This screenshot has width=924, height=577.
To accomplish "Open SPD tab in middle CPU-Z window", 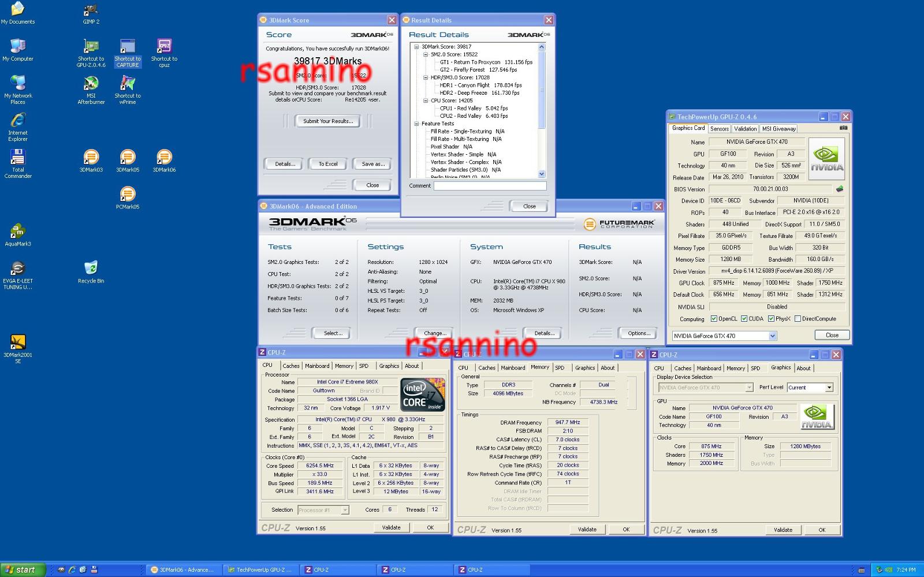I will click(x=560, y=368).
